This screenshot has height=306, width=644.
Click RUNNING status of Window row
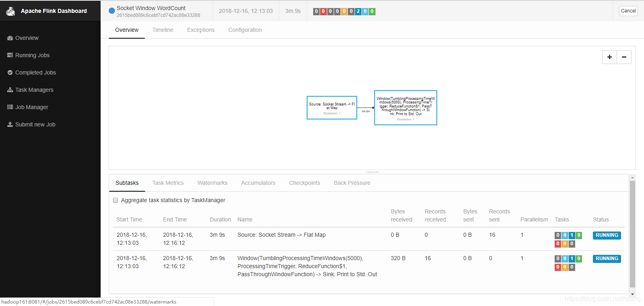[607, 258]
